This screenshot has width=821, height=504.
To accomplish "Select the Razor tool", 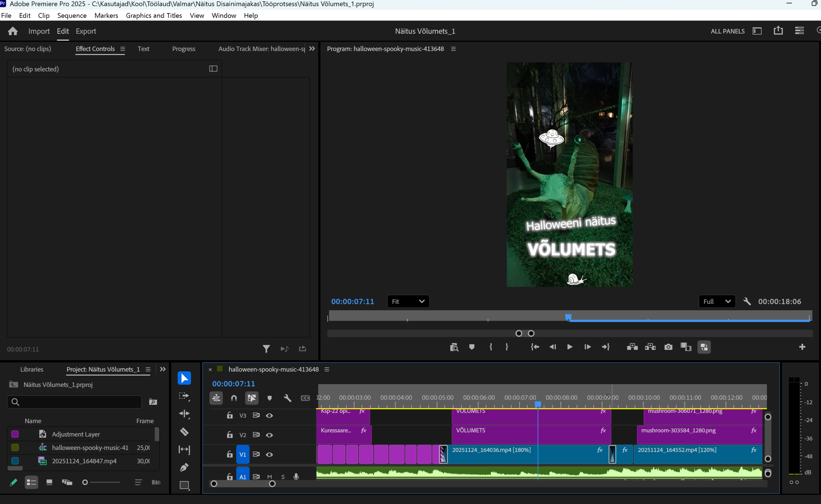I will [184, 432].
